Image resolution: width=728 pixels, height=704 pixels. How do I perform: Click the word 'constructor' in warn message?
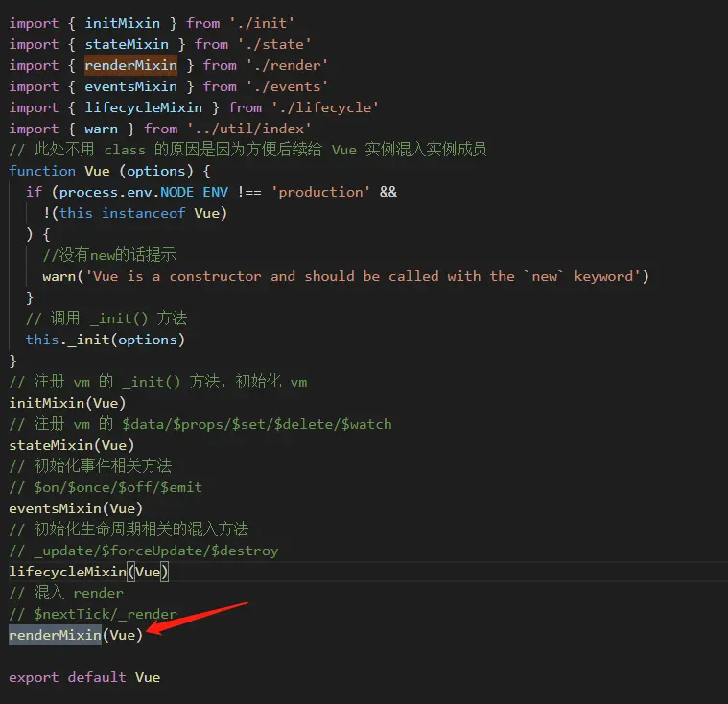pyautogui.click(x=215, y=276)
